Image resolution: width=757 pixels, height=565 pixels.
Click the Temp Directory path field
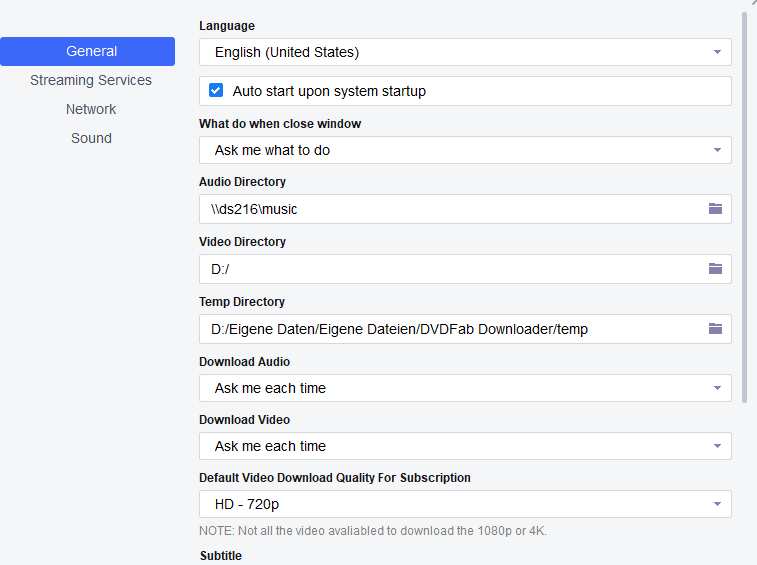tap(450, 329)
